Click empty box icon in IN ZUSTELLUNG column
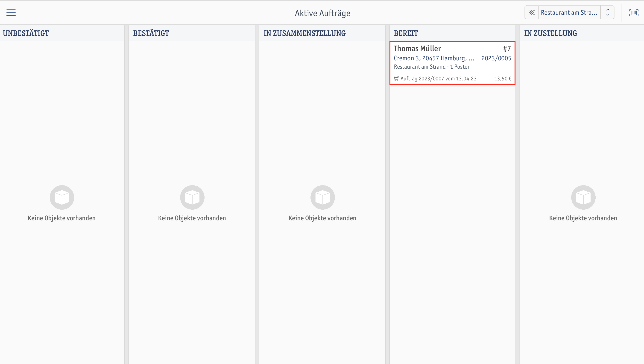Viewport: 644px width, 364px height. pyautogui.click(x=583, y=197)
